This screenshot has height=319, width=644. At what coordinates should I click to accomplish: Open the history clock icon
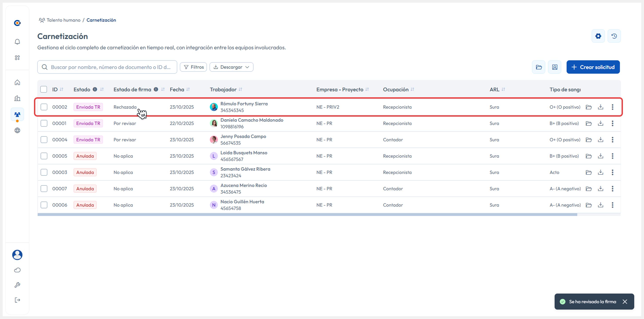click(x=614, y=36)
